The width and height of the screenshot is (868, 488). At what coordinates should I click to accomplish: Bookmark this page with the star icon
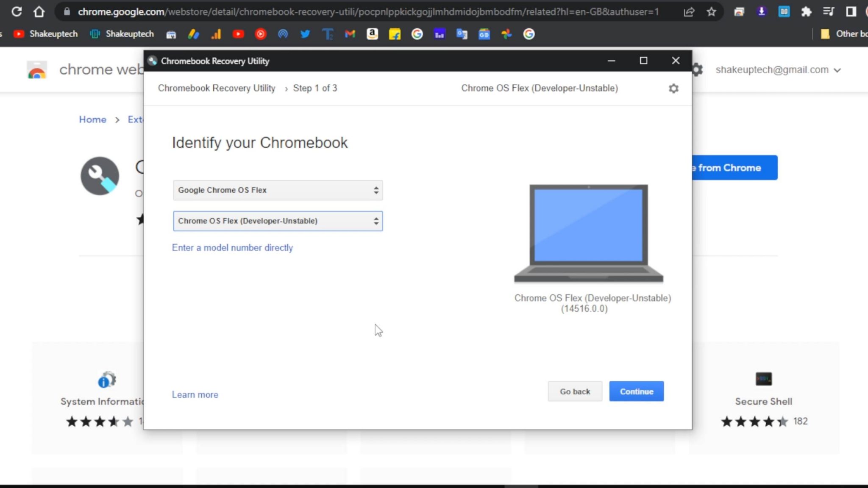coord(712,12)
